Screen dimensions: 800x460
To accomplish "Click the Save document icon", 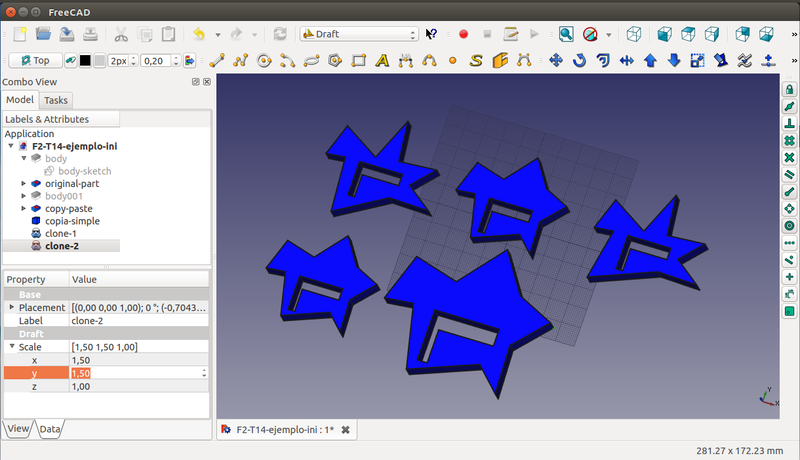I will (x=66, y=34).
